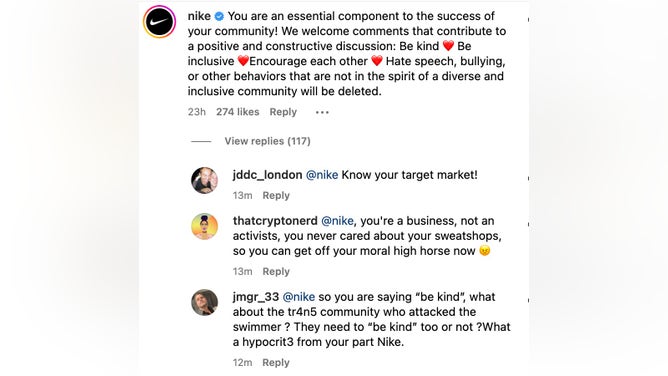The image size is (668, 376).
Task: Reply to thatcryptonerd's comment
Action: coord(276,272)
